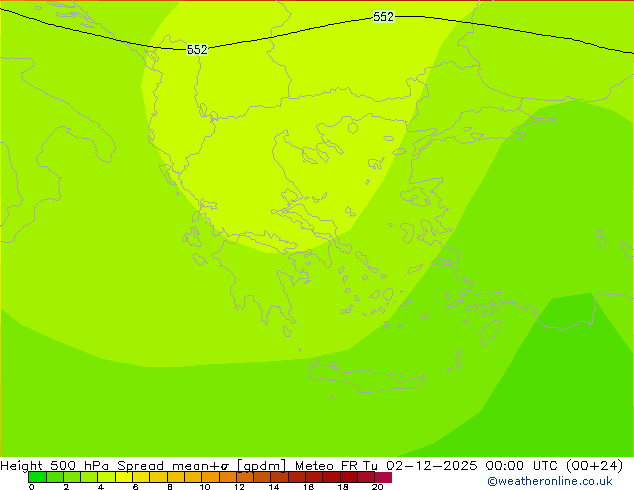
Task: Click the '12' tick label of the legend
Action: (x=239, y=486)
